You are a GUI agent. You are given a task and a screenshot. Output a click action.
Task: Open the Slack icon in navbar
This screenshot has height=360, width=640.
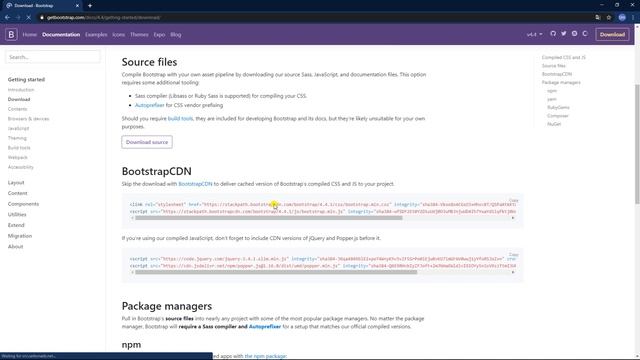click(x=574, y=34)
